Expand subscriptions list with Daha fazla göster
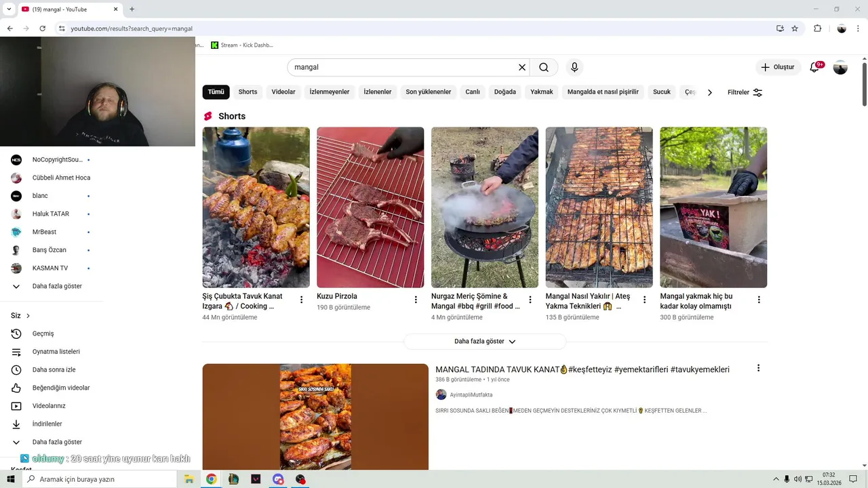The height and width of the screenshot is (488, 868). click(57, 286)
